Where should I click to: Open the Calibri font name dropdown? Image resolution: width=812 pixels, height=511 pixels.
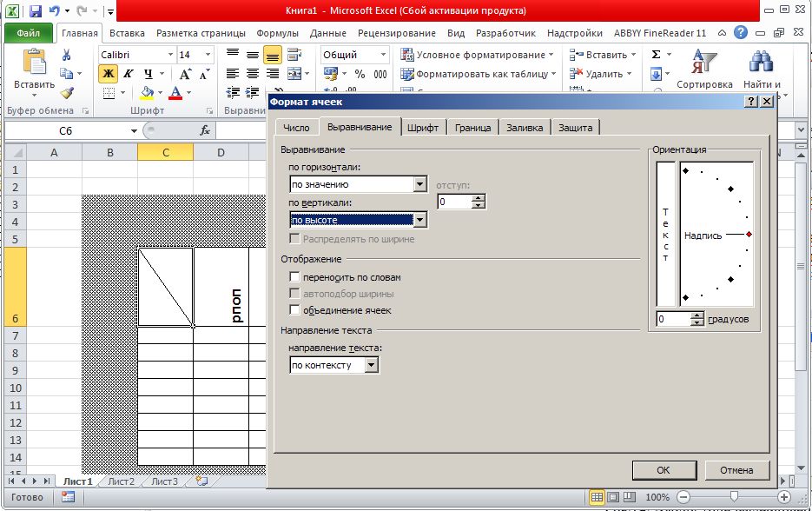(170, 55)
